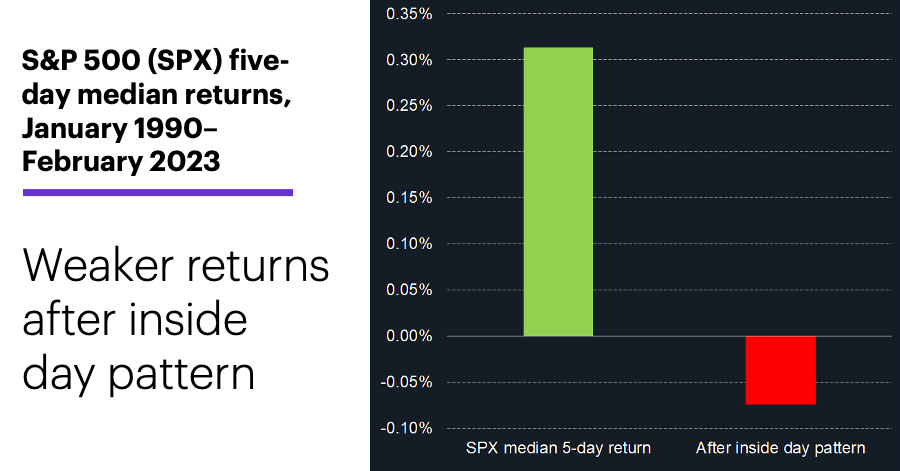Image resolution: width=900 pixels, height=471 pixels.
Task: Click the green SPX median return bar
Action: pyautogui.click(x=558, y=192)
